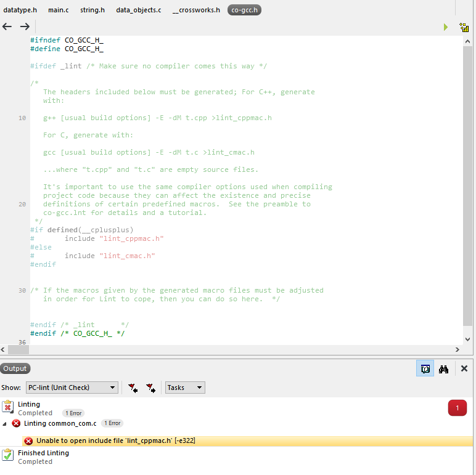This screenshot has height=475, width=476.
Task: Click line number 30 in the gutter
Action: point(22,291)
